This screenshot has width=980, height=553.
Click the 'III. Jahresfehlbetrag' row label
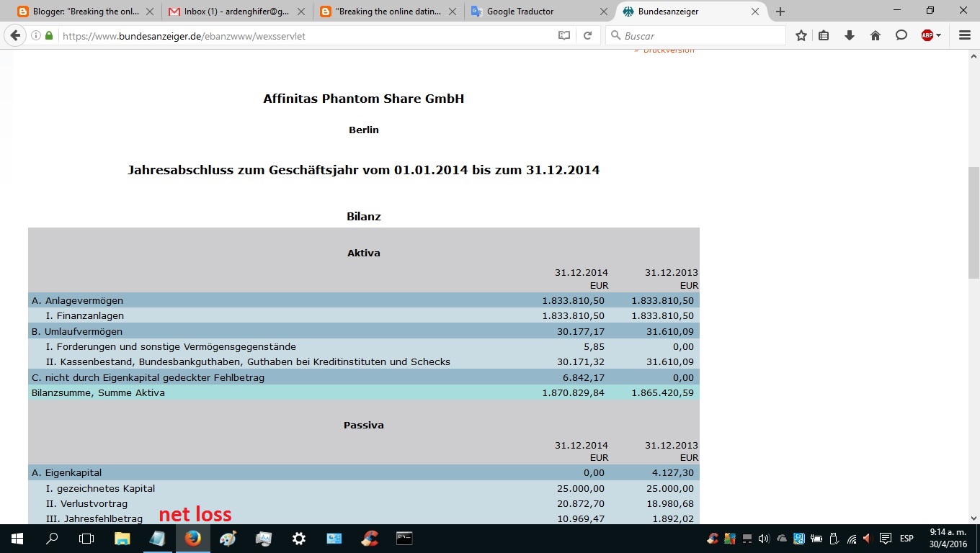tap(94, 519)
